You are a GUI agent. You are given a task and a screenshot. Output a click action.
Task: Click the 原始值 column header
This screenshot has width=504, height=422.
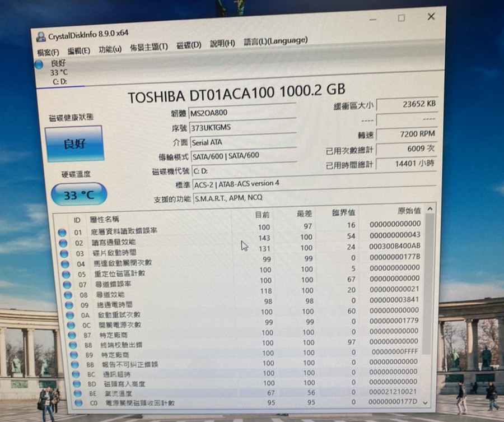[409, 211]
